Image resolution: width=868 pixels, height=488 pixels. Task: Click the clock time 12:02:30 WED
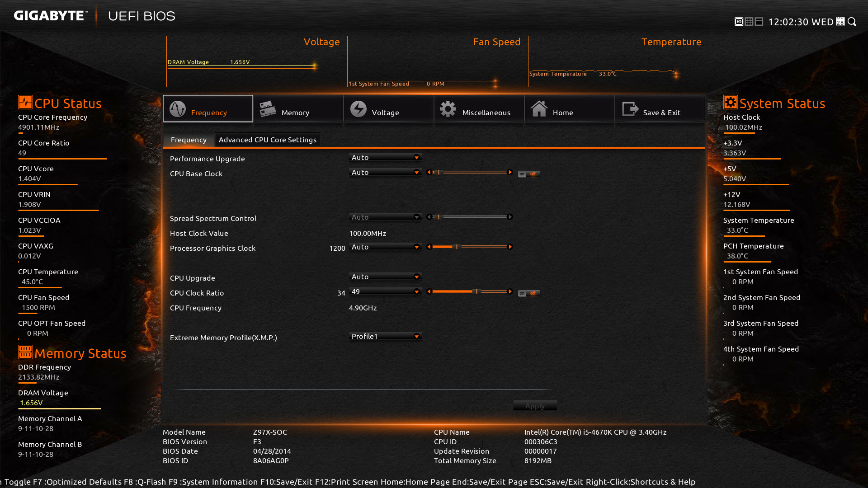click(x=801, y=22)
